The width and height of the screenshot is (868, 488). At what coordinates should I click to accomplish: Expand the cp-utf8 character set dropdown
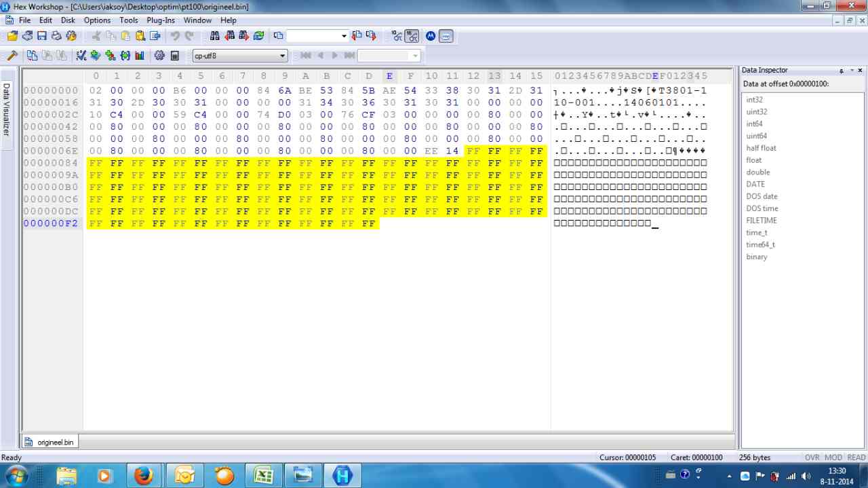pos(283,56)
